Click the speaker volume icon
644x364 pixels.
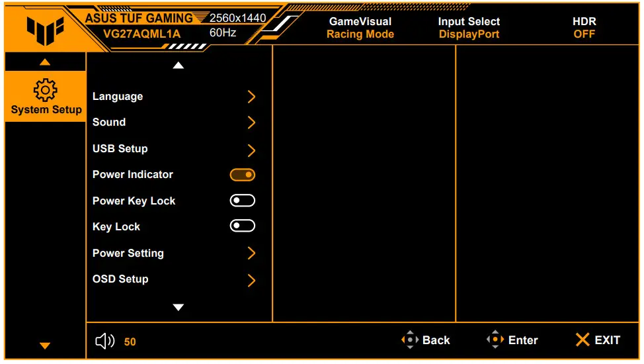[105, 341]
